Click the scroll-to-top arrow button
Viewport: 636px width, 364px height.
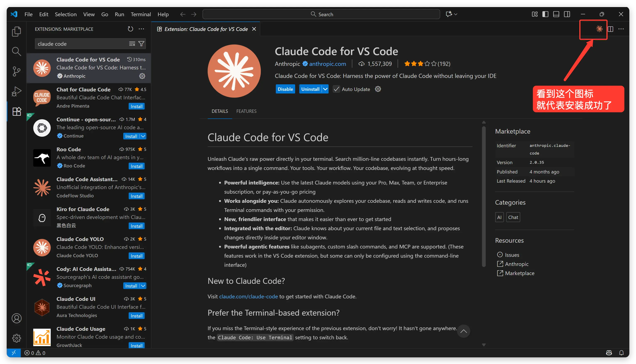click(463, 331)
